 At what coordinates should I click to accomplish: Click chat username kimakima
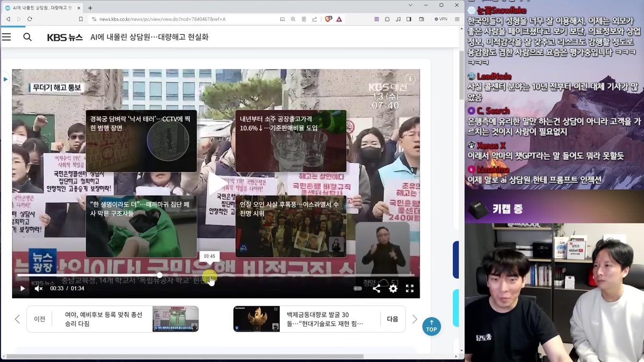[493, 170]
